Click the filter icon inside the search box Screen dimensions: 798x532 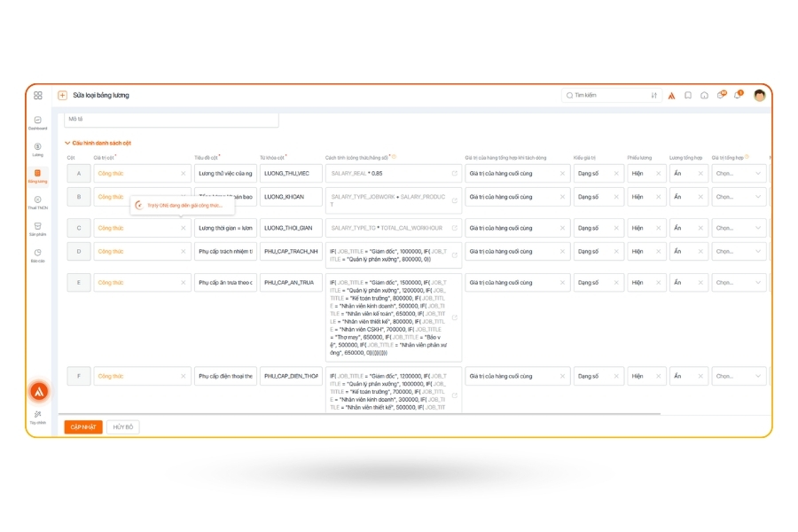tap(654, 95)
